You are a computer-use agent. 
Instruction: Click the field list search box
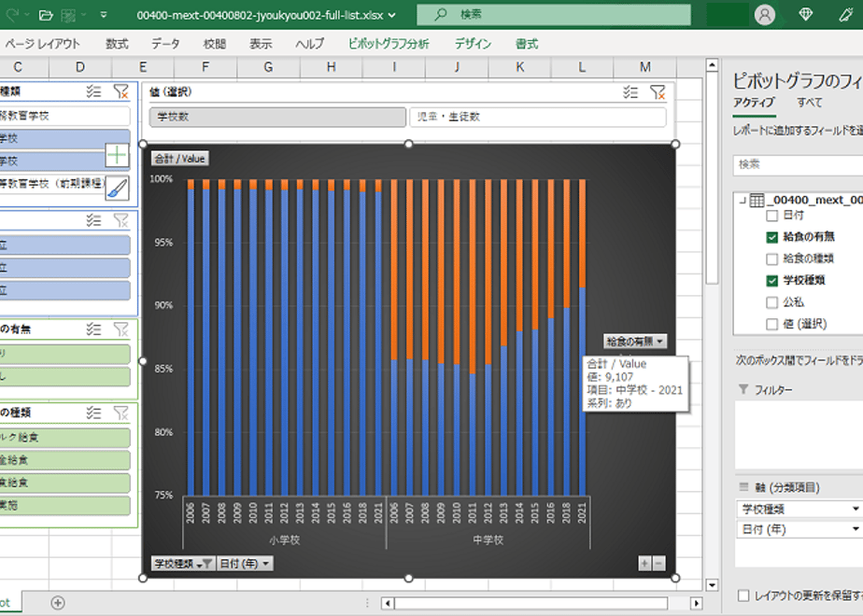(x=798, y=164)
